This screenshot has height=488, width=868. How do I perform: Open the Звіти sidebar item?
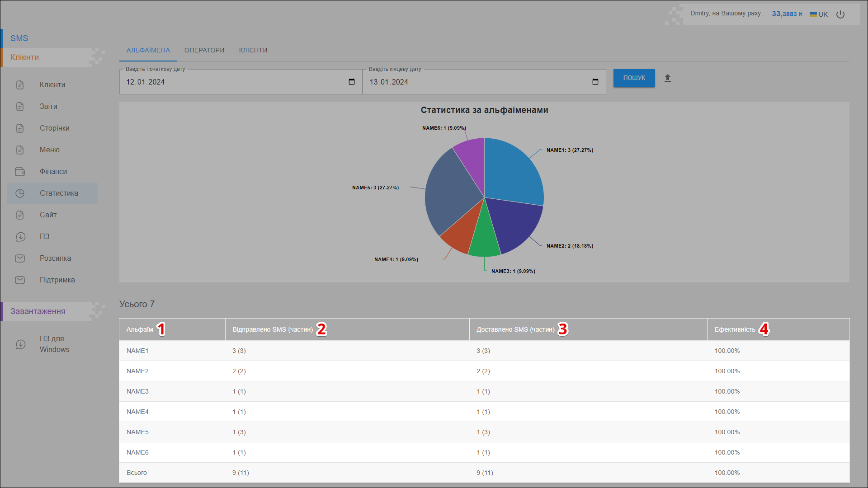(48, 107)
